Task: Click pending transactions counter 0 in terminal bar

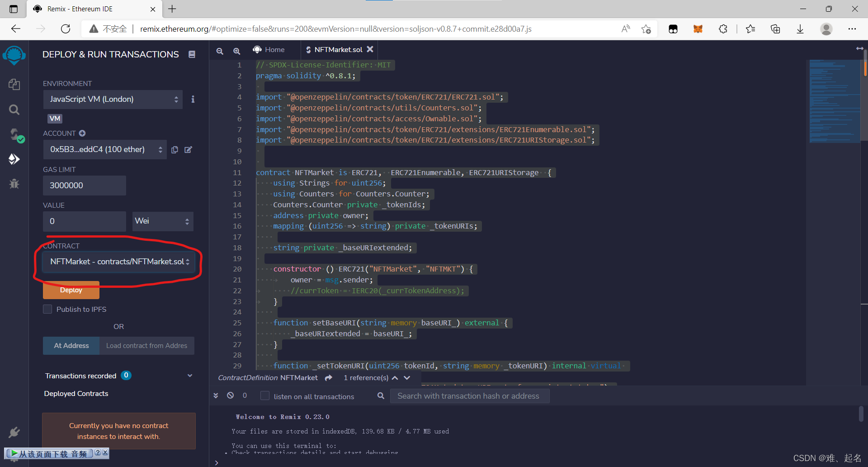Action: point(245,396)
